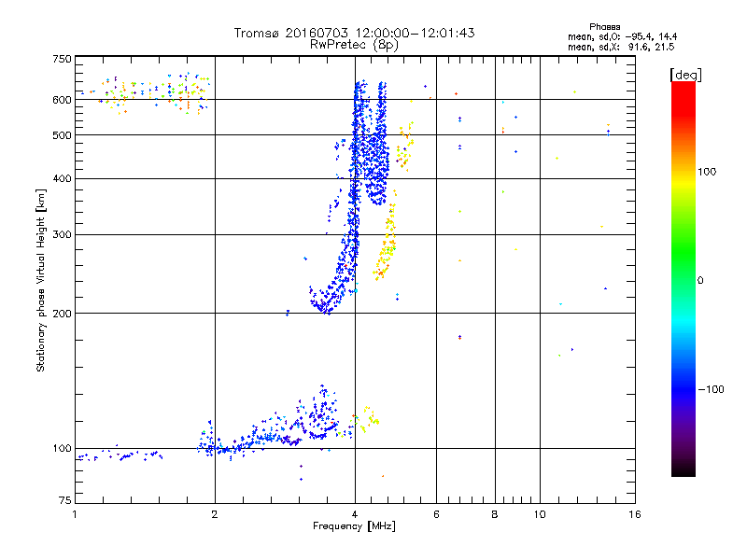Click the y-axis tick label '75'
Image resolution: width=747 pixels, height=560 pixels.
(65, 500)
